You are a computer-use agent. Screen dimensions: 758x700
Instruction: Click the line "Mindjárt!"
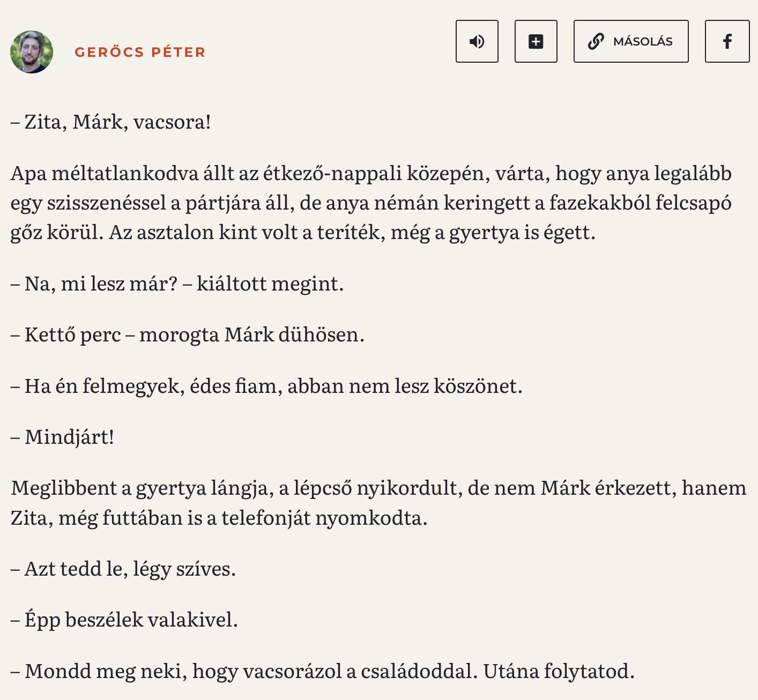63,437
